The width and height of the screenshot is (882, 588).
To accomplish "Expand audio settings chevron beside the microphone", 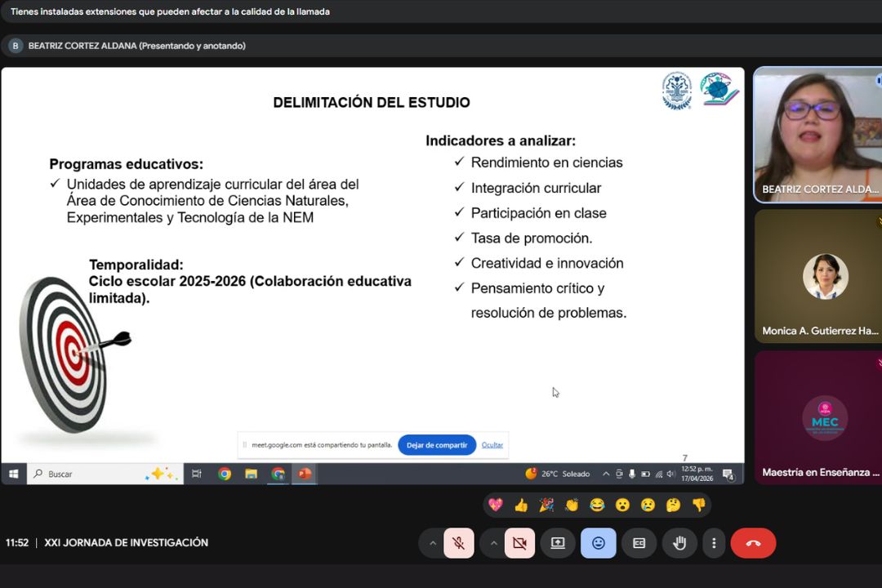I will 432,543.
